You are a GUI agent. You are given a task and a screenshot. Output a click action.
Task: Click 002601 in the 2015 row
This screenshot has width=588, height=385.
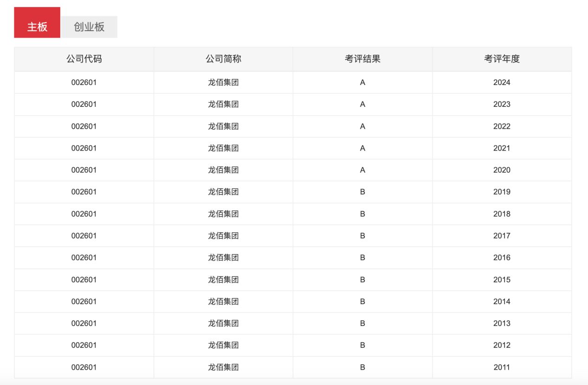point(84,280)
